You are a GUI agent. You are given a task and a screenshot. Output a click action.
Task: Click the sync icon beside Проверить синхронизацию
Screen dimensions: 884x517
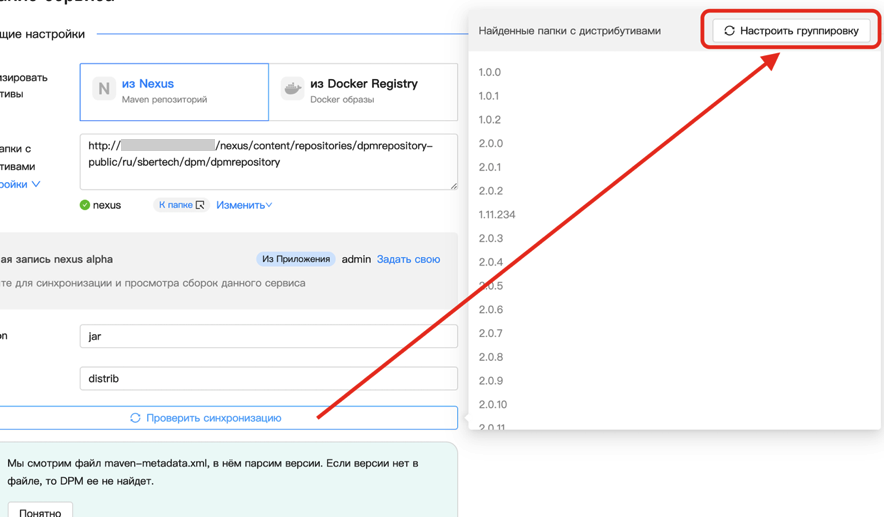click(x=135, y=418)
